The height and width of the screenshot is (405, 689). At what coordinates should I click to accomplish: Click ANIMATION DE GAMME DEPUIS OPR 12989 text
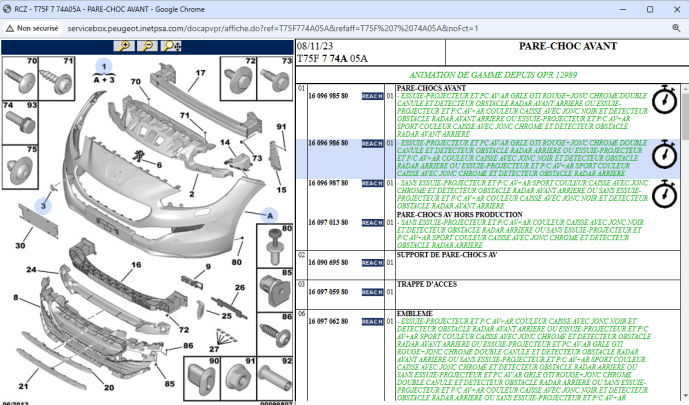493,75
